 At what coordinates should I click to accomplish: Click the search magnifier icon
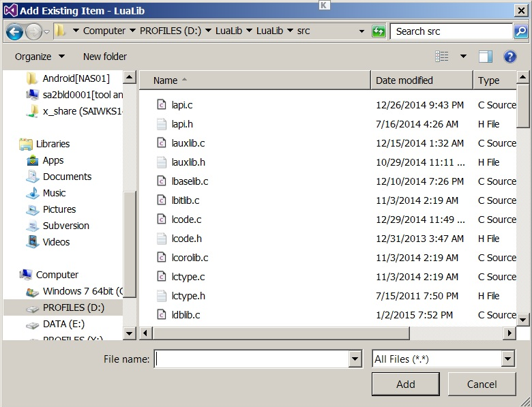pos(521,31)
